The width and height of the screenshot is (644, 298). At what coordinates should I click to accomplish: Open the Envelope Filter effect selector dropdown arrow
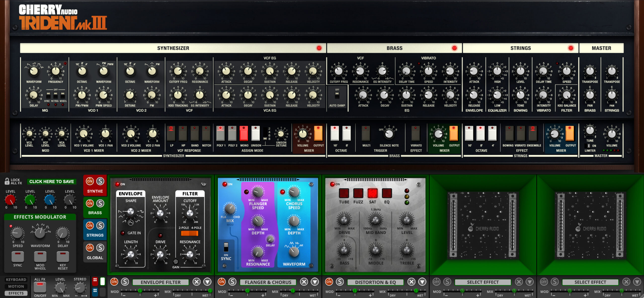207,282
